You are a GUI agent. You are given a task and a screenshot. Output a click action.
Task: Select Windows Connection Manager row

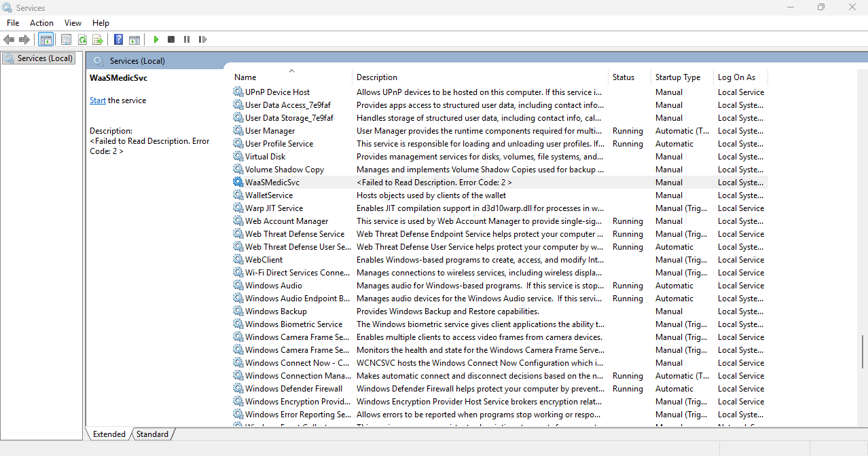[x=500, y=375]
